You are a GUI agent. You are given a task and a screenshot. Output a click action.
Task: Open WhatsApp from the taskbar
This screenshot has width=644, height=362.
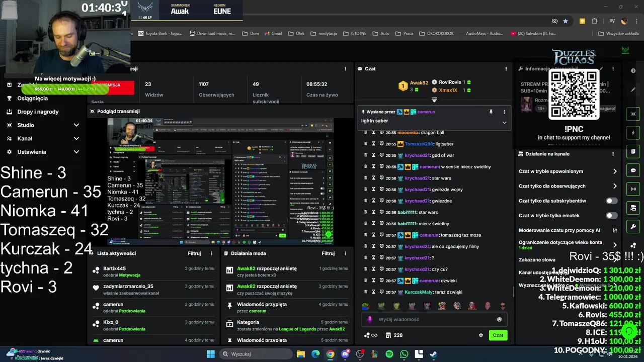pos(404,354)
